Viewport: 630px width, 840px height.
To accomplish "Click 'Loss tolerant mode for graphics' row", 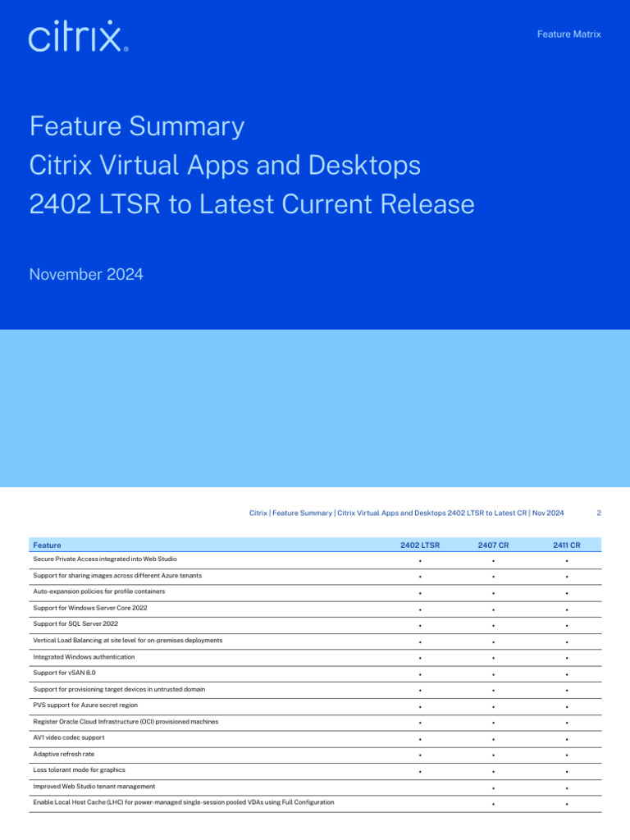I will pyautogui.click(x=315, y=771).
